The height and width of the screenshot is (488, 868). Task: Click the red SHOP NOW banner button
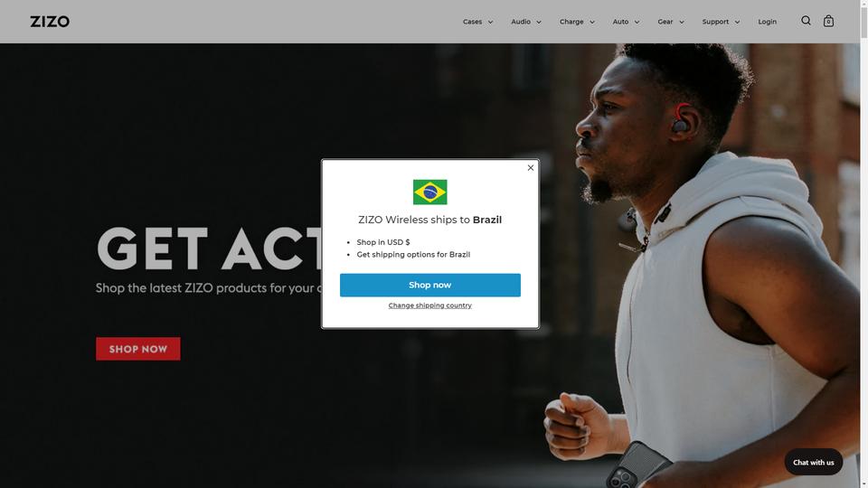click(x=137, y=349)
